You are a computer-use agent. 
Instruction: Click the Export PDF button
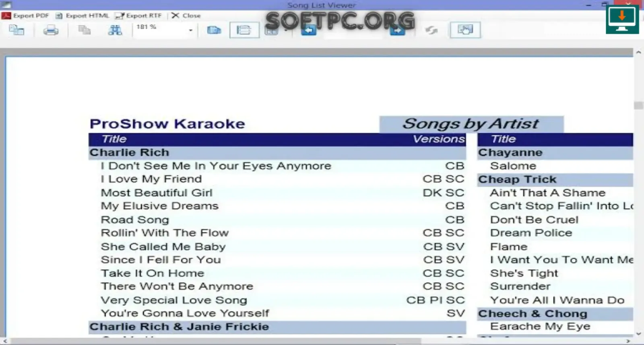[25, 16]
